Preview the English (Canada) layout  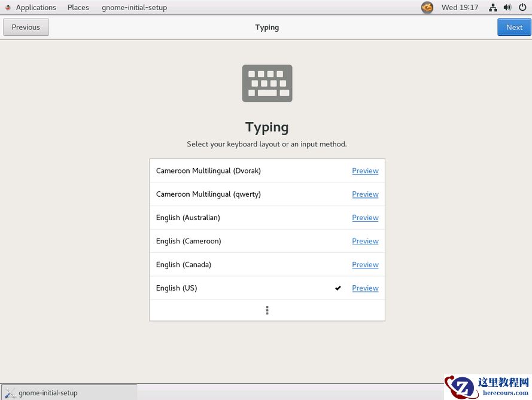365,264
